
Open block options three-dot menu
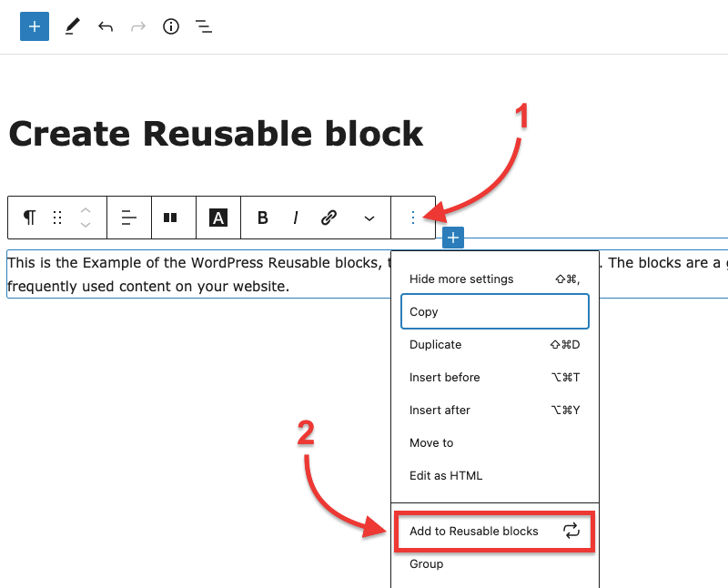413,218
